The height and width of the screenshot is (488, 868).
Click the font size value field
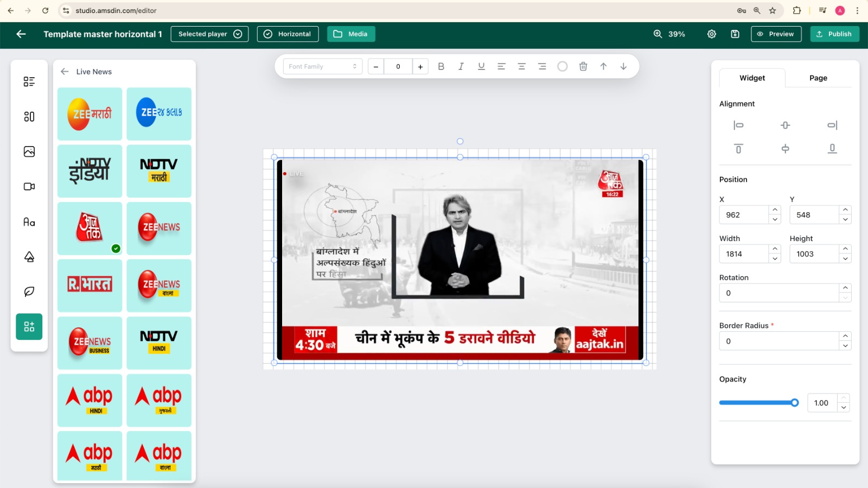tap(398, 67)
